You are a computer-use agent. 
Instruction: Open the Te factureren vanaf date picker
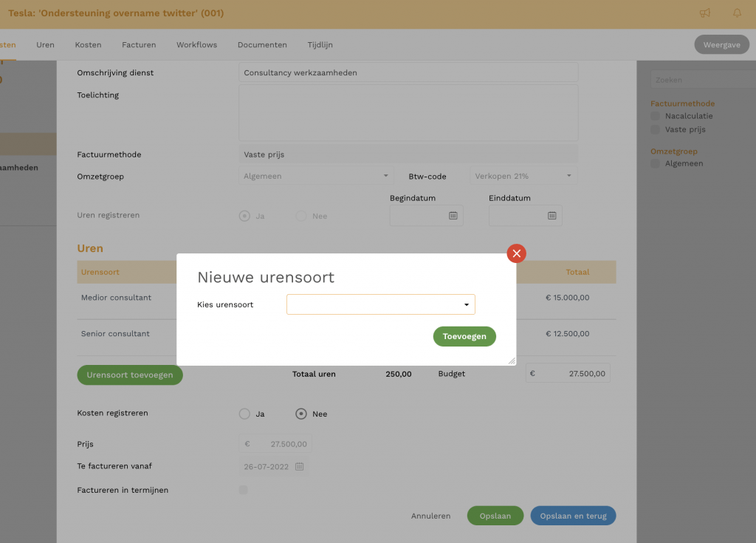300,466
